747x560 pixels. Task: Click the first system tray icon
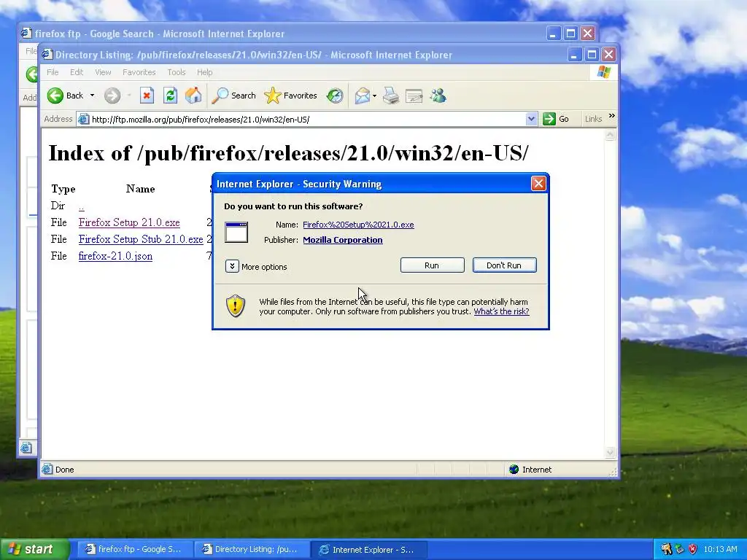666,549
